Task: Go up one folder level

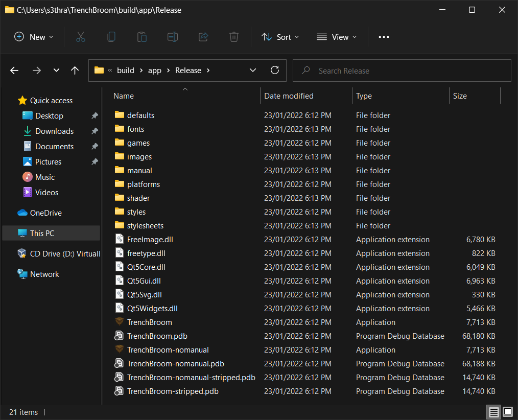Action: click(75, 71)
